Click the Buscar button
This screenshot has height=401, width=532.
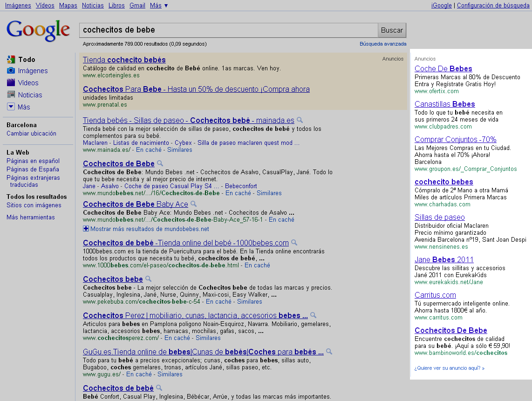pos(392,30)
